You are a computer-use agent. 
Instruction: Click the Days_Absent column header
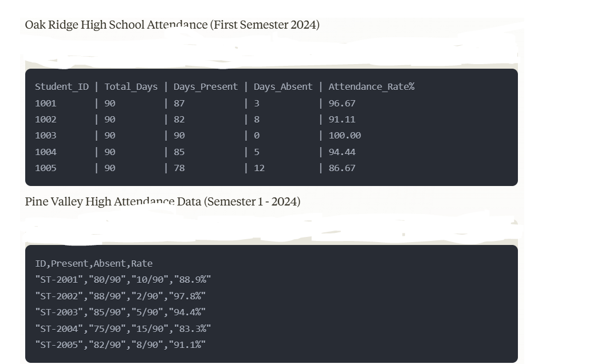[x=283, y=87]
